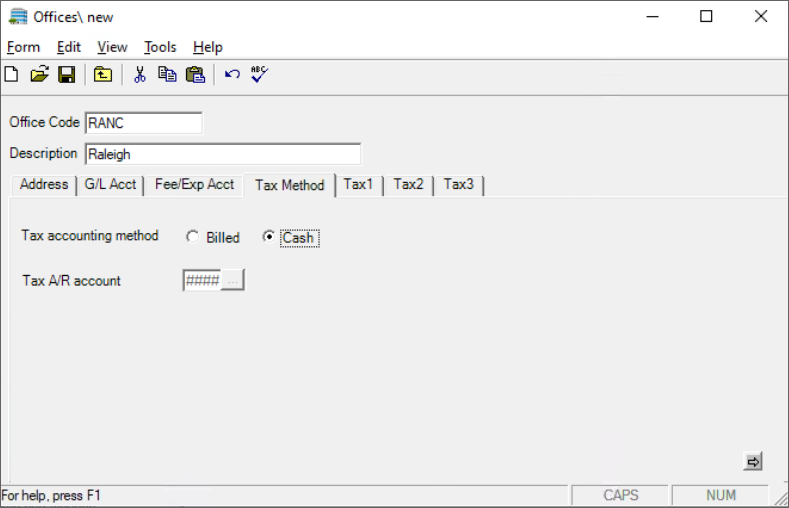Screen dimensions: 789x508
Task: Click the Description field containing Raleigh
Action: 222,154
